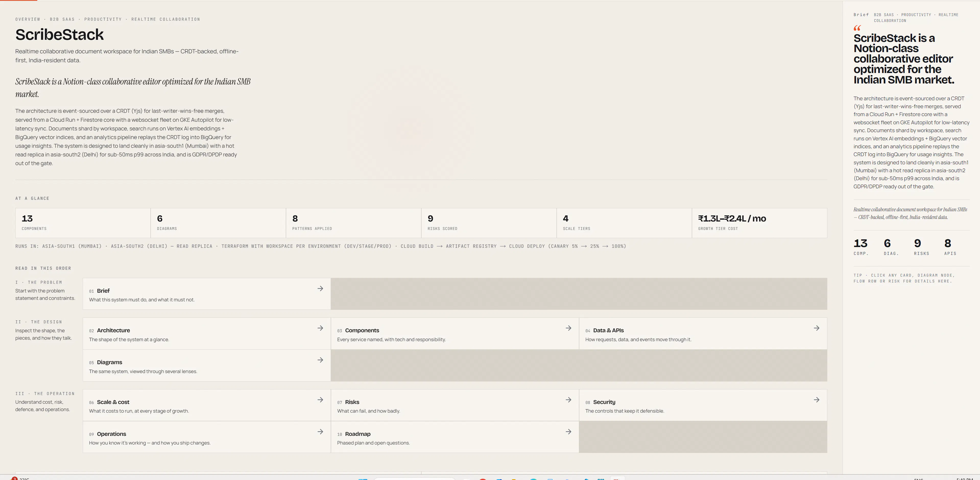Click the AT A GLANCE heading

(32, 199)
